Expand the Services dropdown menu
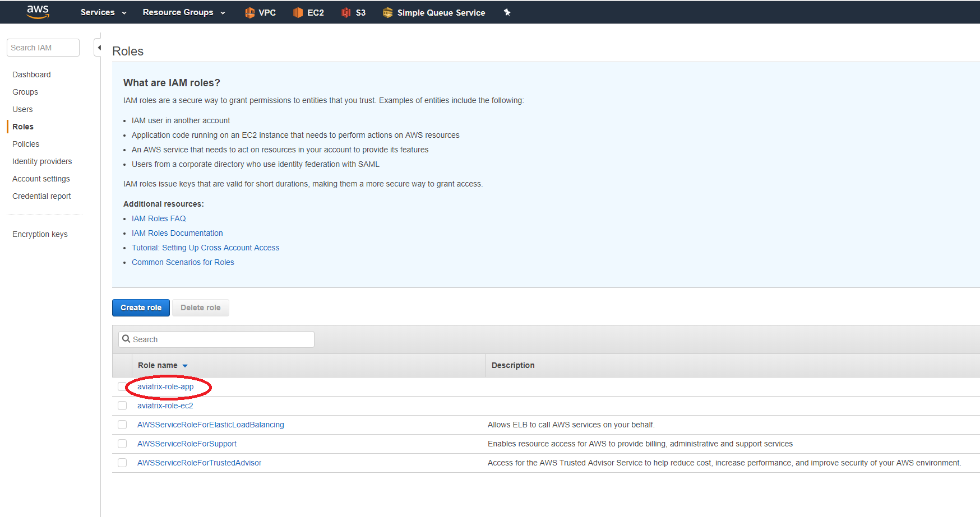980x517 pixels. [104, 12]
